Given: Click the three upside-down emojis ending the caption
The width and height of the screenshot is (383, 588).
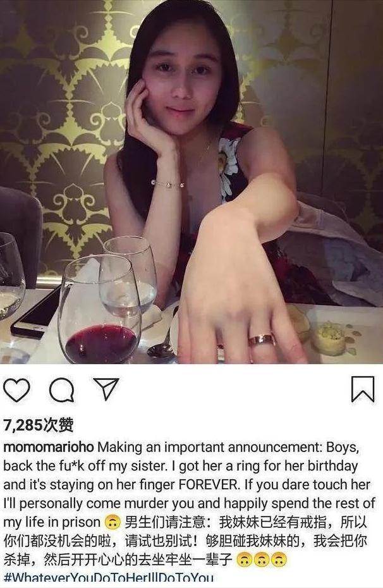Looking at the screenshot, I should [x=260, y=560].
